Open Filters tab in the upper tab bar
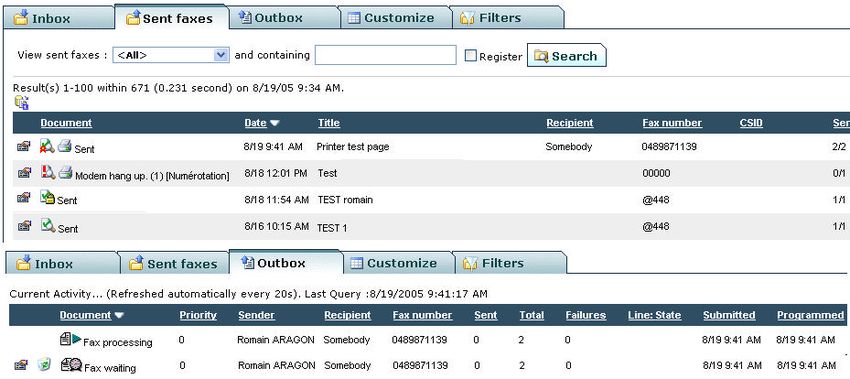The image size is (850, 379). point(507,17)
